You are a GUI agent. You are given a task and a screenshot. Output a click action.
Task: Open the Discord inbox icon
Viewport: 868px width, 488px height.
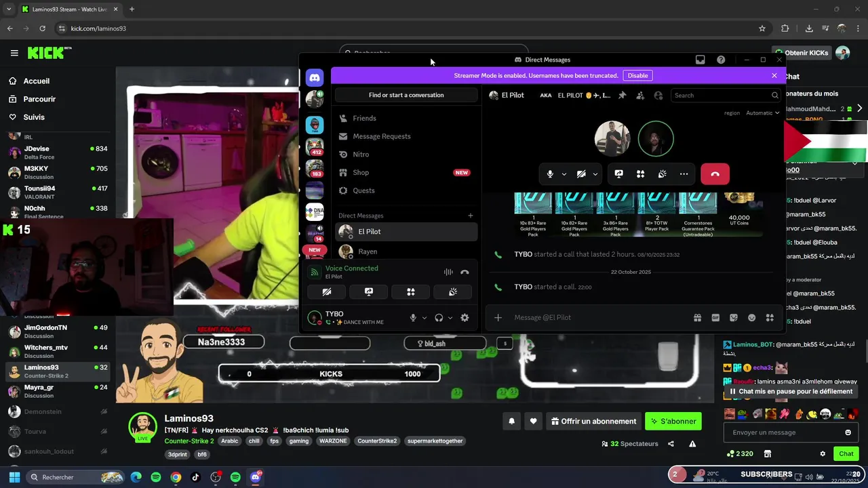point(701,60)
